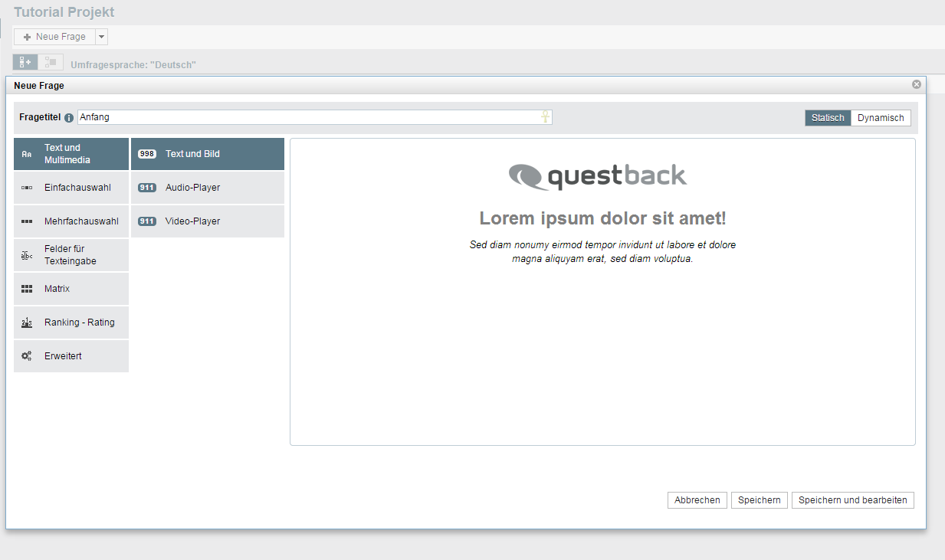Click the 911 badge beside Audio-Player

[147, 188]
